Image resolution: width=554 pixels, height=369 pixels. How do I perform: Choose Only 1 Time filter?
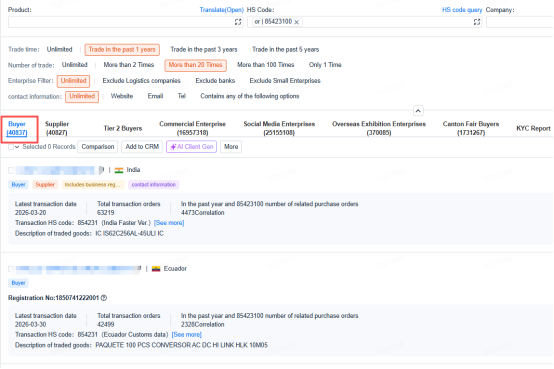click(325, 65)
